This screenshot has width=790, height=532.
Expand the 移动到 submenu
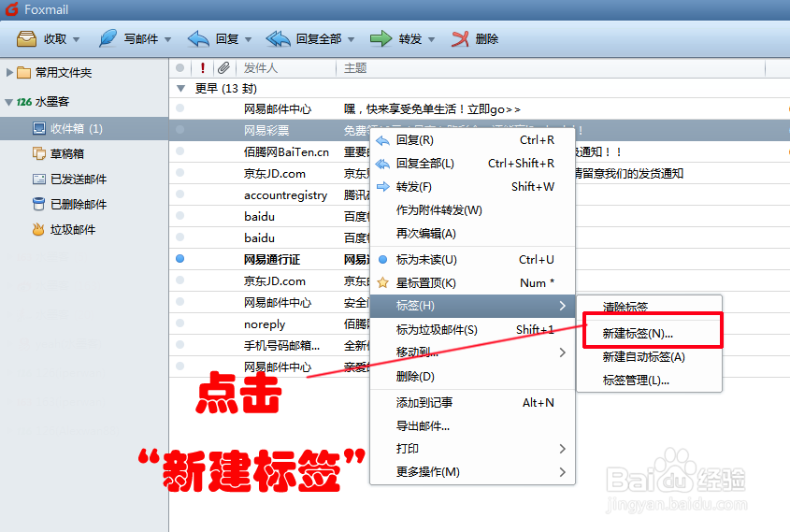coord(472,352)
